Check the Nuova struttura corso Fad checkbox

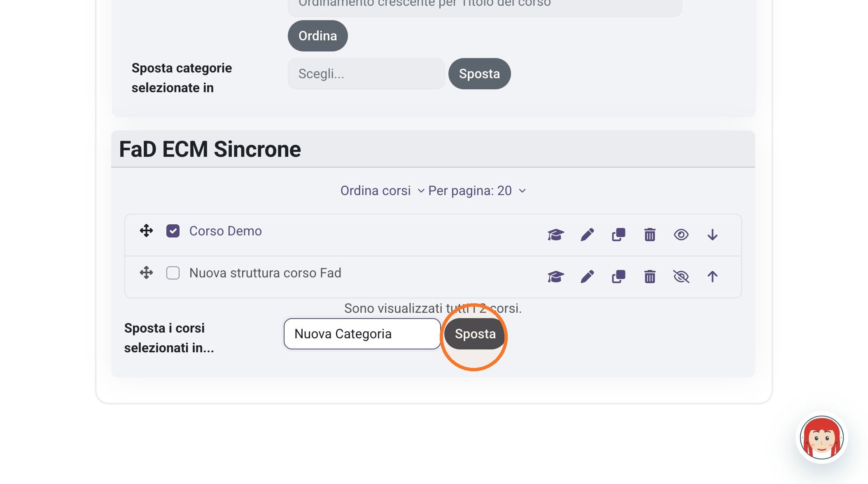(x=173, y=273)
